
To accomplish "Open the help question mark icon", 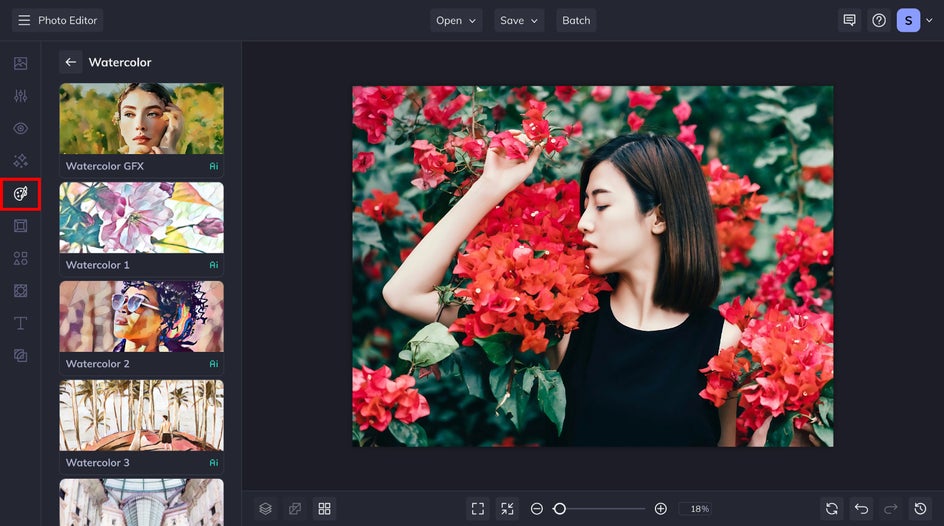I will [x=879, y=20].
